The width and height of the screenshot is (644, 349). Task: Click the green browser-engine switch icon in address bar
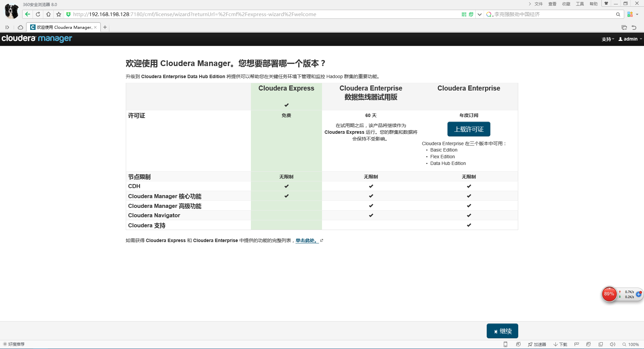click(x=471, y=14)
